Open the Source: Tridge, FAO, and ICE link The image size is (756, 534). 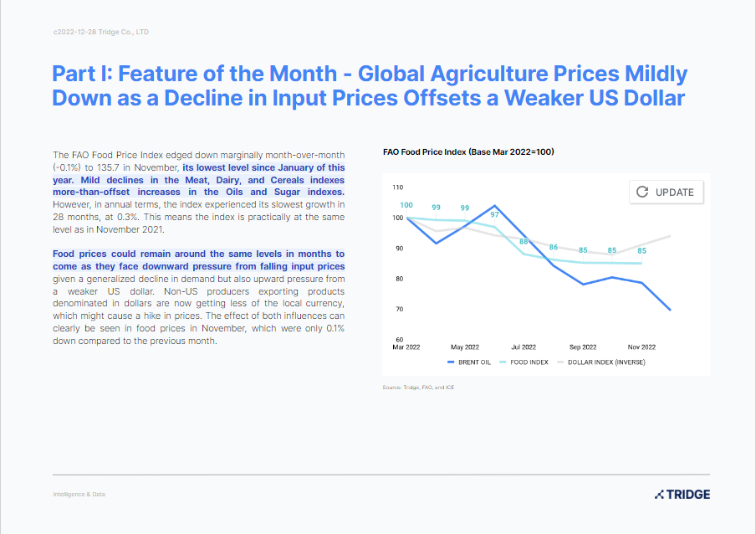(x=417, y=387)
